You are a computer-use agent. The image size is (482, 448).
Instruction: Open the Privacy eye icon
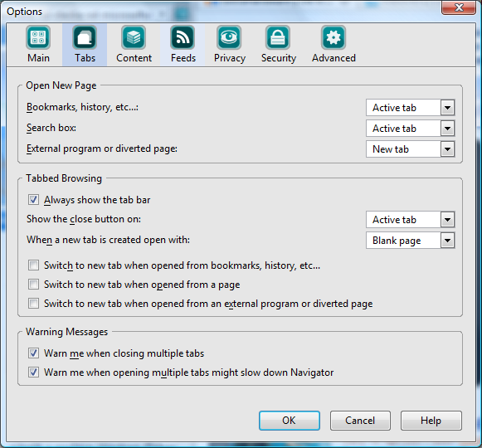[229, 38]
